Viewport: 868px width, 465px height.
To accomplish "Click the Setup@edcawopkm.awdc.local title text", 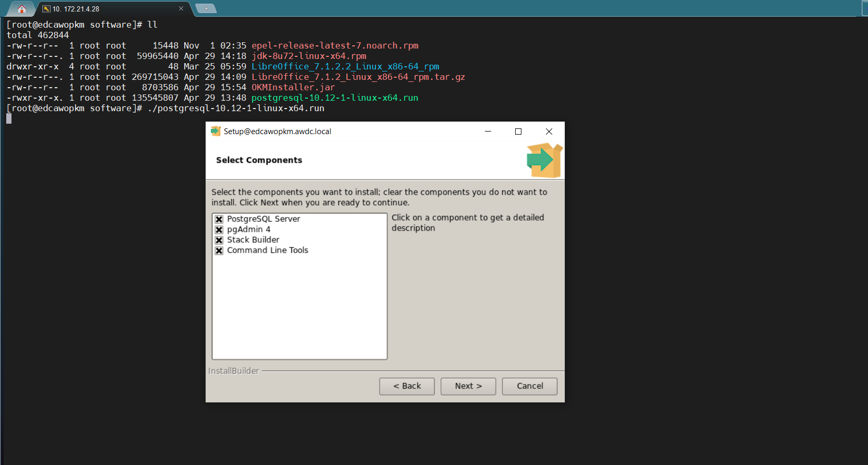I will pyautogui.click(x=278, y=132).
